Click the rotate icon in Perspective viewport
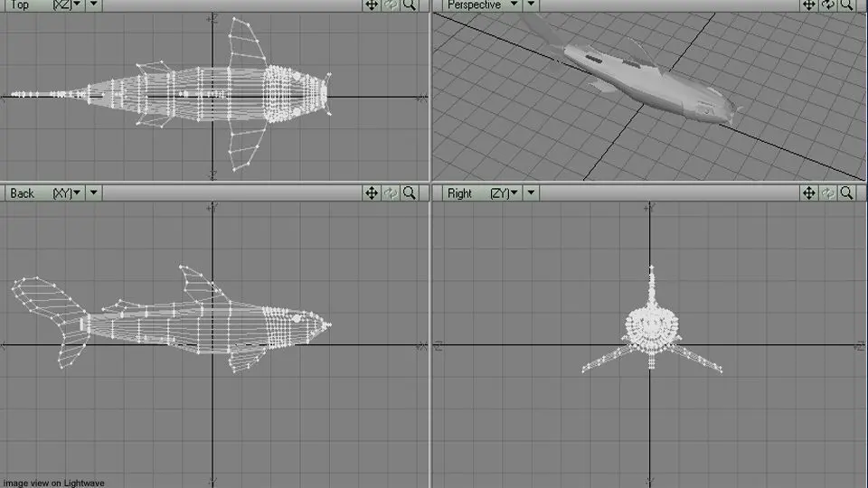This screenshot has width=868, height=488. (828, 5)
